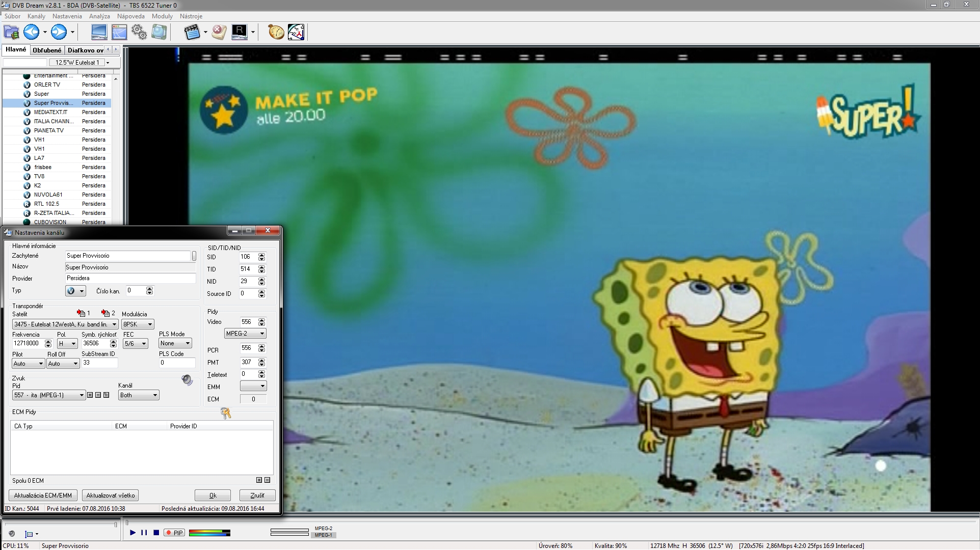
Task: Open the Roll Off Auto dropdown
Action: (63, 364)
